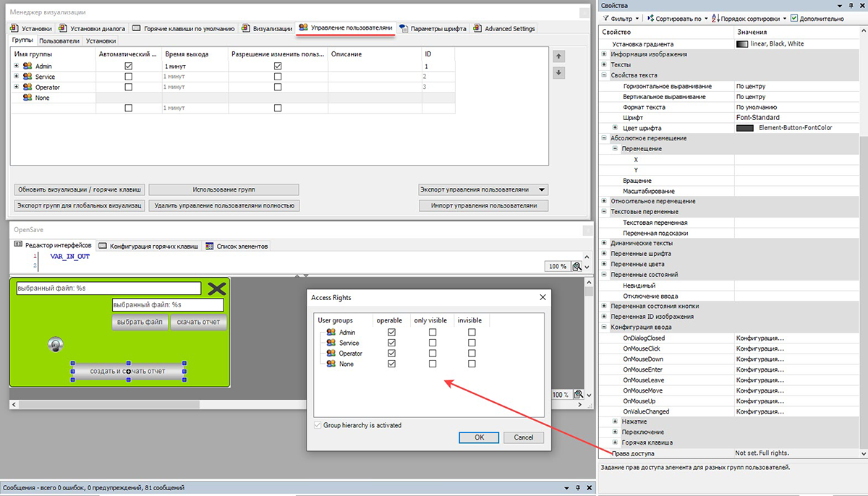Viewport: 868px width, 496px height.
Task: Expand the Admin group row in groups table
Action: pyautogui.click(x=16, y=66)
